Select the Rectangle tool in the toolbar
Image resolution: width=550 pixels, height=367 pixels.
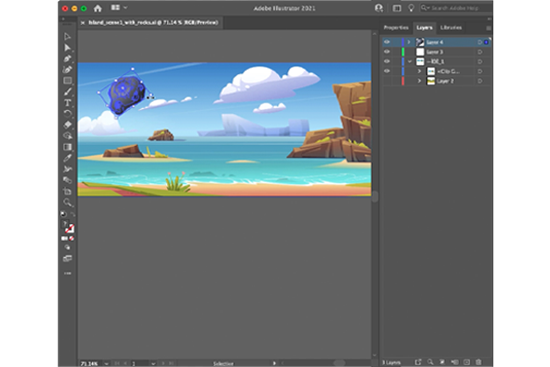tap(67, 80)
